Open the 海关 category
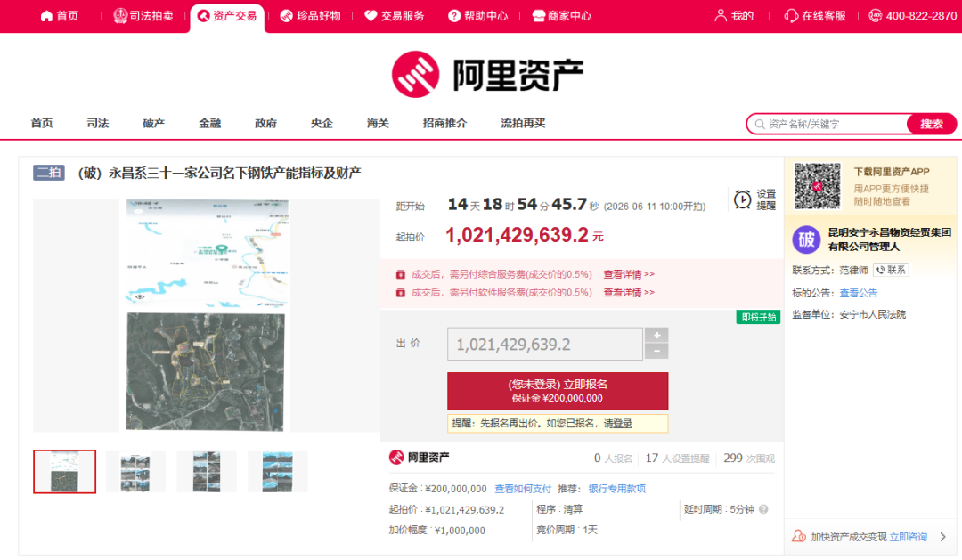 point(378,123)
